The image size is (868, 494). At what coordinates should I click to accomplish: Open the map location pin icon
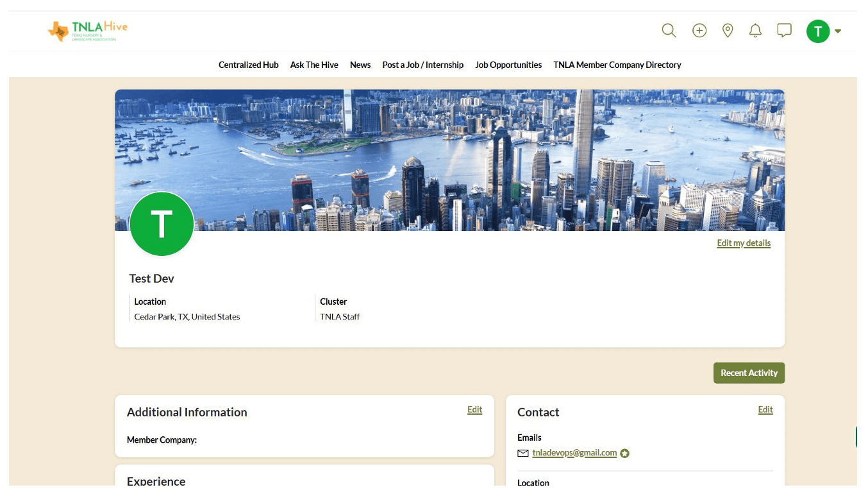point(727,31)
